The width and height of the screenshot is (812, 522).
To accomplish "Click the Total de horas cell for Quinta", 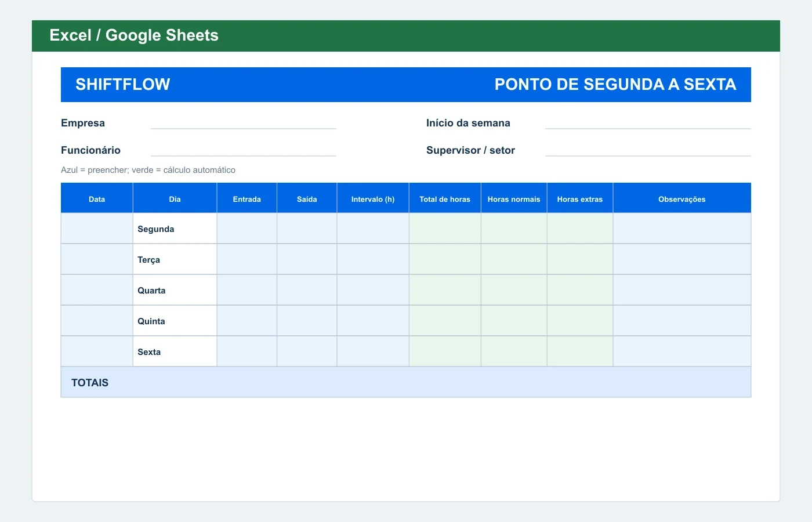I will pyautogui.click(x=445, y=321).
